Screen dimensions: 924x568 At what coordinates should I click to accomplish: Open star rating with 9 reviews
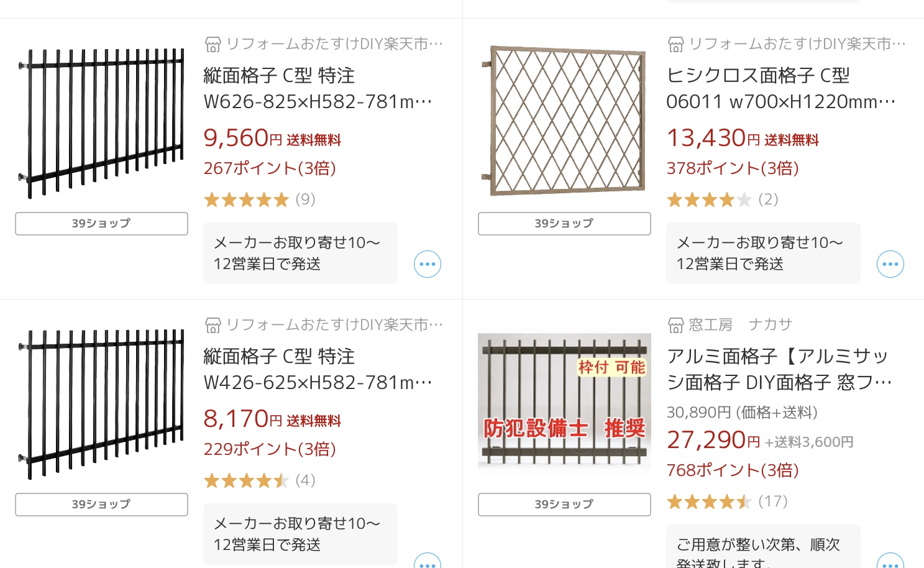[260, 199]
